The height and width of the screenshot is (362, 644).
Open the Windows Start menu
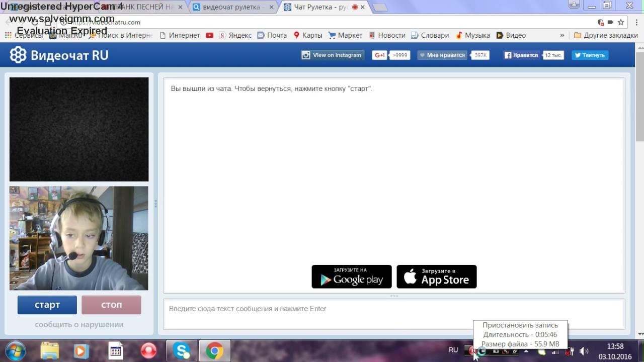(16, 350)
